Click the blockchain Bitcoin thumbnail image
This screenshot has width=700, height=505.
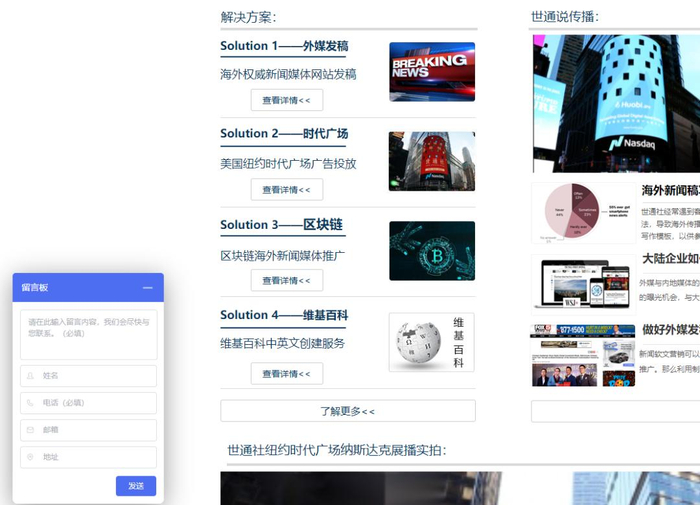tap(431, 251)
